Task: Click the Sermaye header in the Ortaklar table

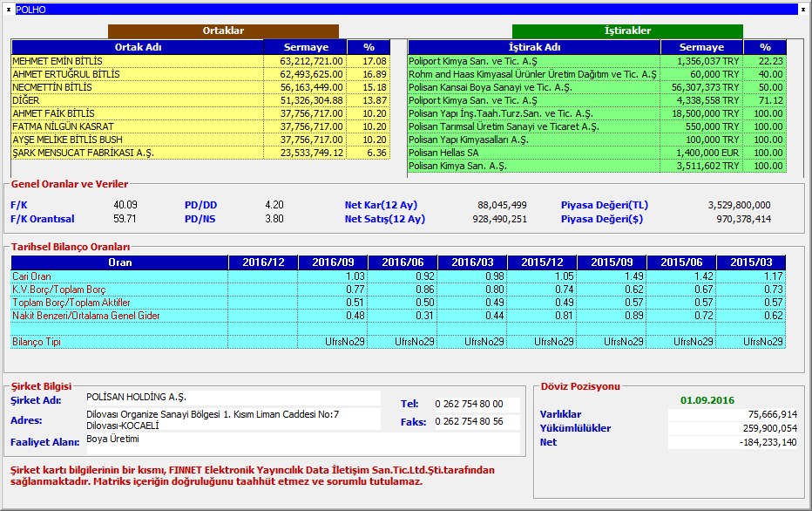Action: click(x=306, y=47)
